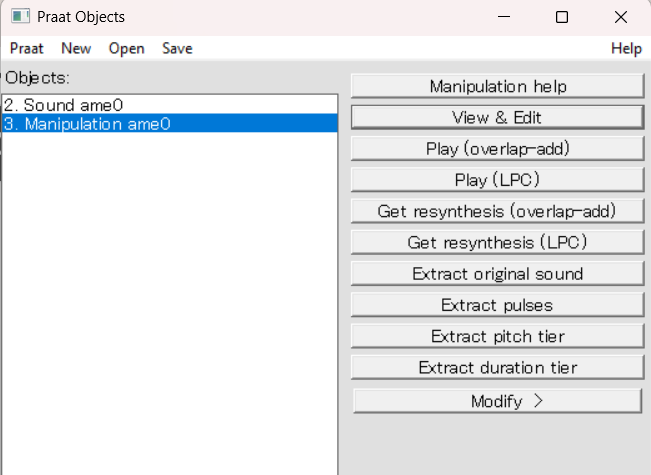Open the New menu
This screenshot has height=475, width=651.
(x=76, y=49)
